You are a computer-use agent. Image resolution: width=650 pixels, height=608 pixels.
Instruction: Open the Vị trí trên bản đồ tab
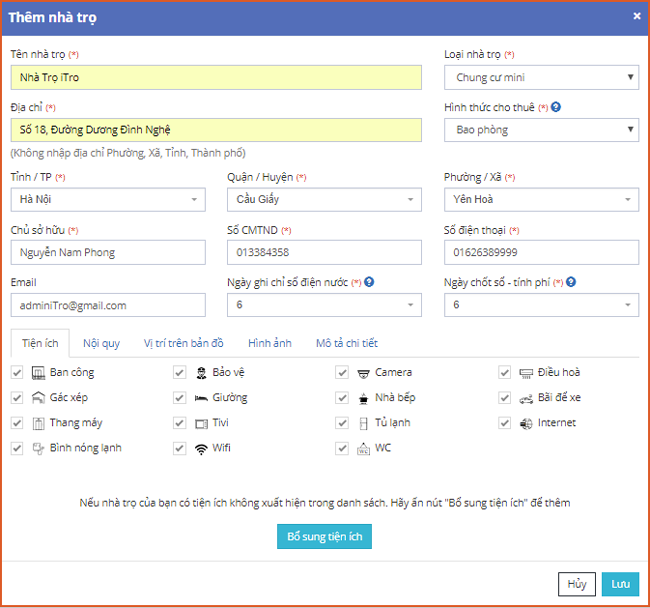[x=183, y=343]
